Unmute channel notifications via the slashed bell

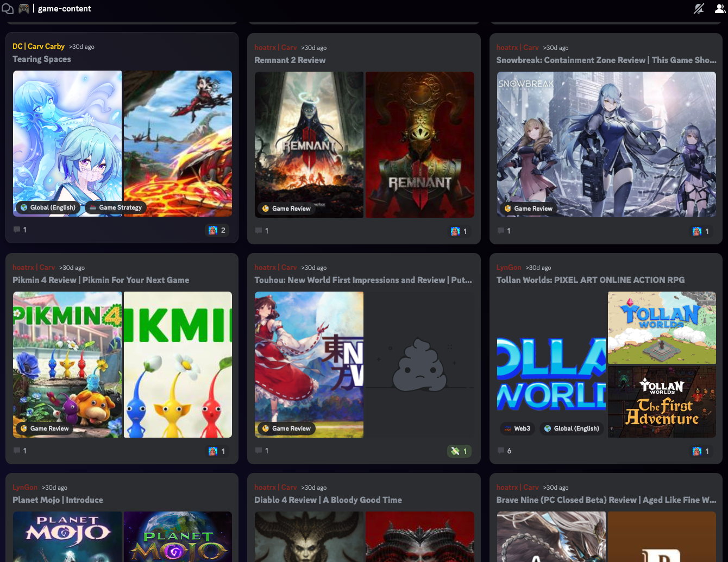[699, 9]
